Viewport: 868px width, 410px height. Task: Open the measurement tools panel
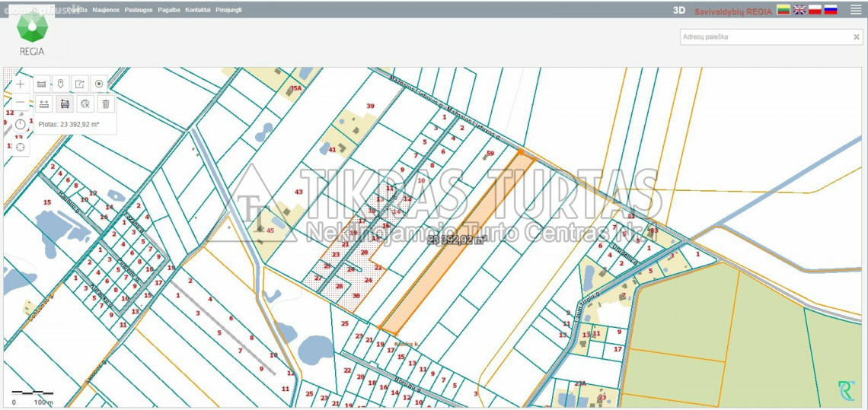click(x=42, y=84)
